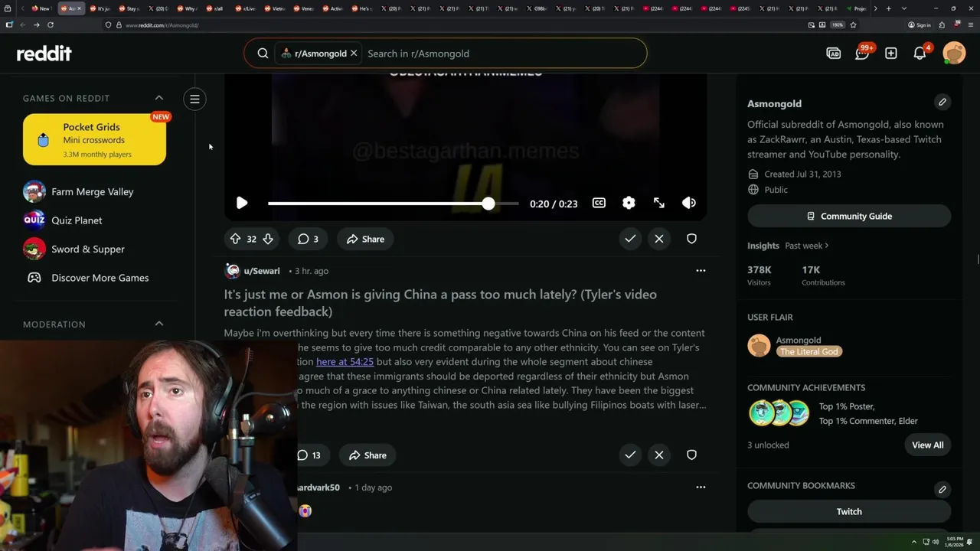Click the search magnifier icon
Screen dimensions: 980x551
(263, 54)
